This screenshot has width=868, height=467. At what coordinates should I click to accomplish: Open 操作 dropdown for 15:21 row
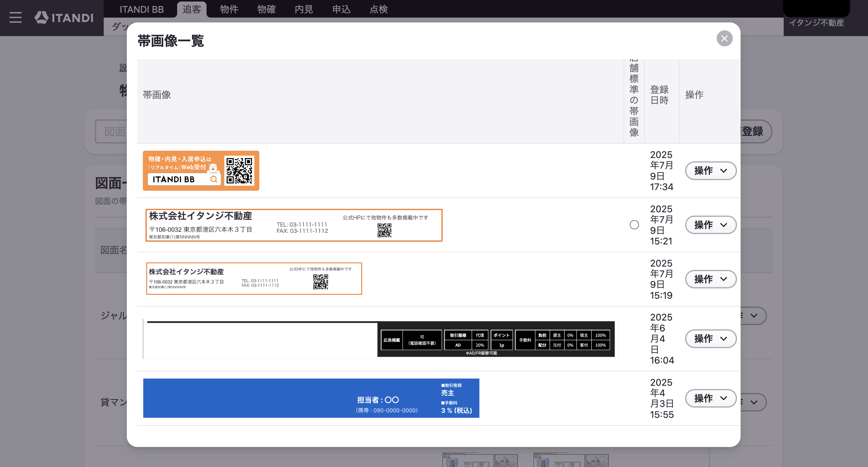[x=711, y=225]
